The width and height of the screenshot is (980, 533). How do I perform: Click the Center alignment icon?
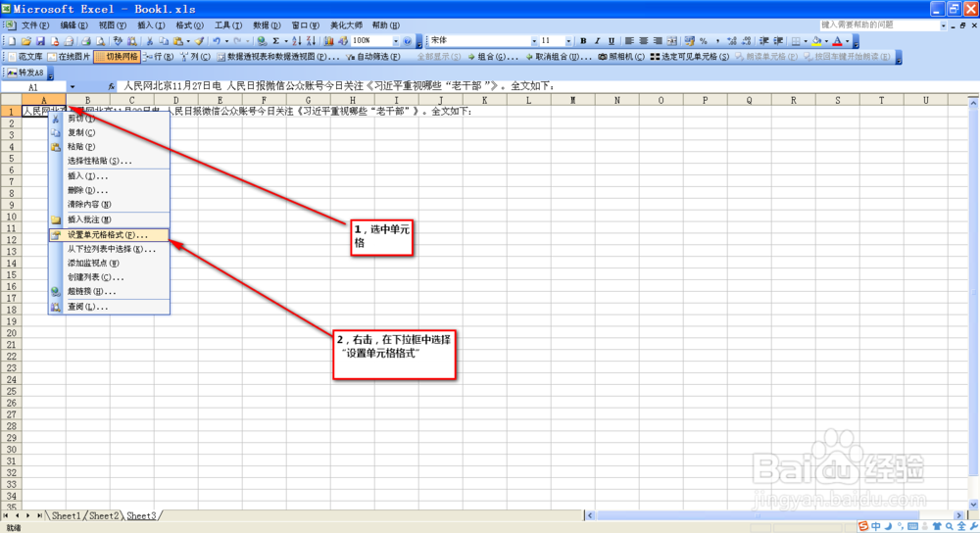click(644, 41)
